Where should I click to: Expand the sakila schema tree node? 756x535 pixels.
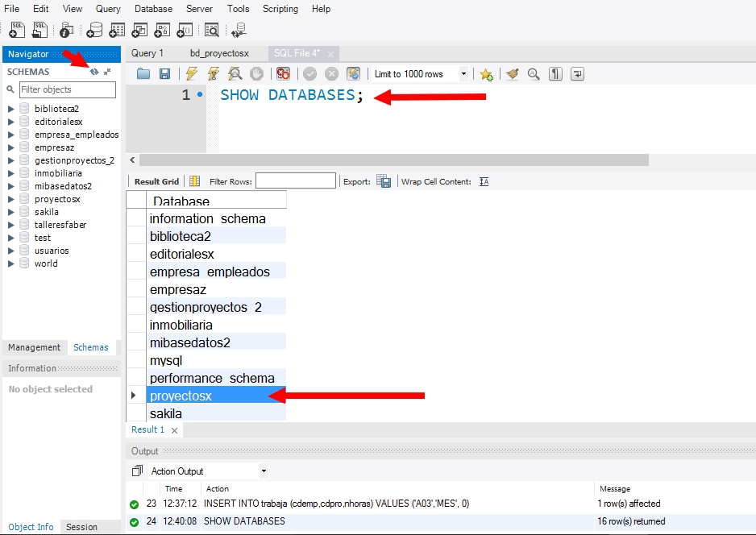pyautogui.click(x=11, y=212)
